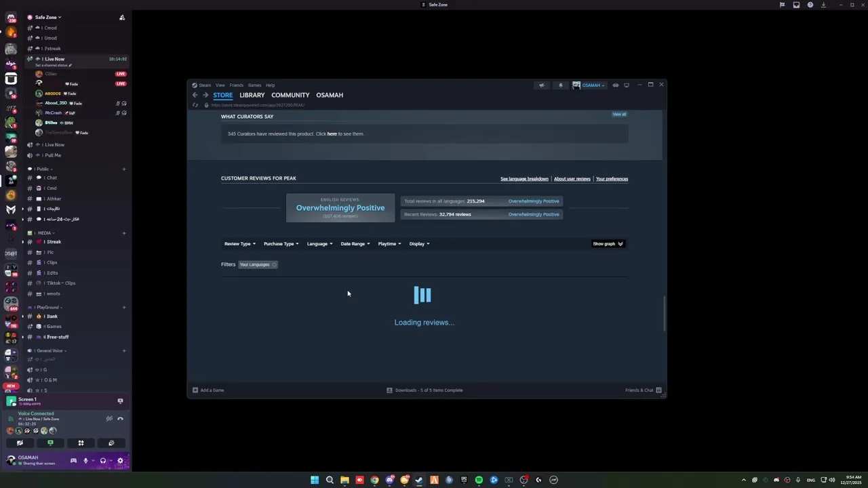Open Google Chrome from taskbar

tap(374, 480)
